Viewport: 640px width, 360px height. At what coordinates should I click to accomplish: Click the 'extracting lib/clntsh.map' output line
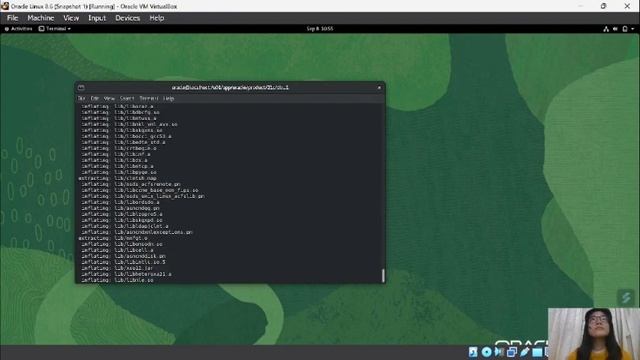118,178
